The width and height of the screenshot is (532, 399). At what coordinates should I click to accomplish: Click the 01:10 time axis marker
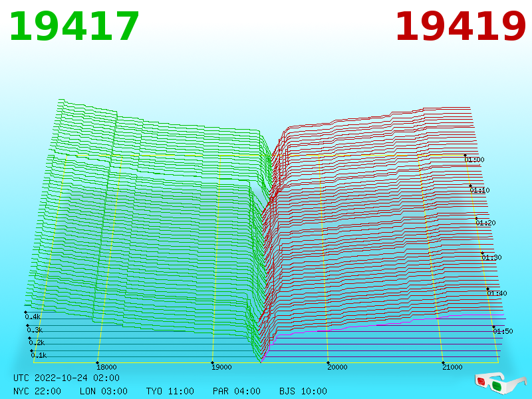pos(479,190)
